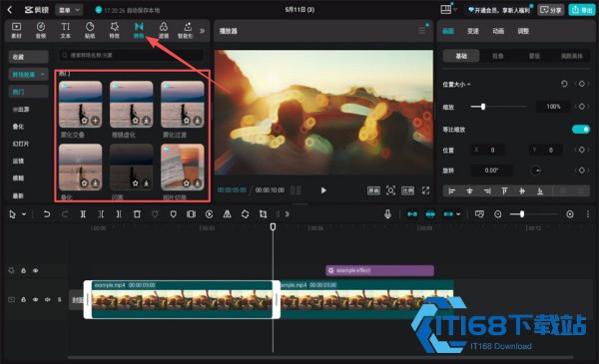Select the 热门 category in sidebar
This screenshot has width=599, height=364.
click(x=28, y=92)
